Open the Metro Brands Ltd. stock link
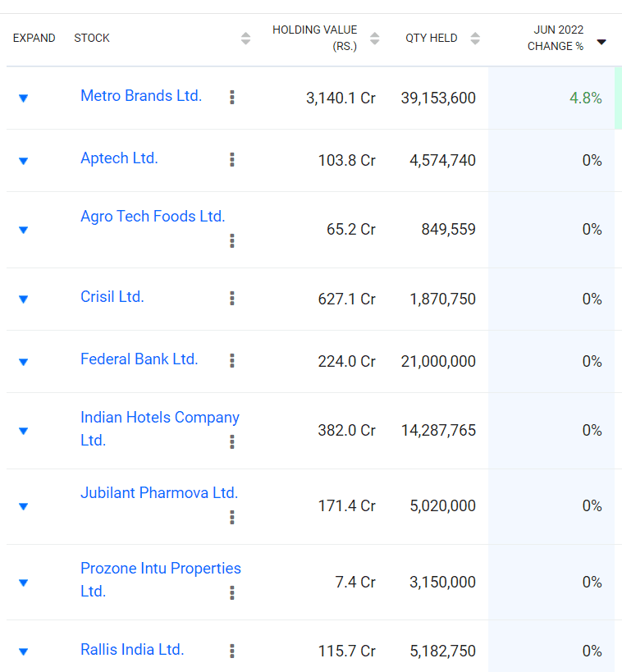 pos(141,95)
